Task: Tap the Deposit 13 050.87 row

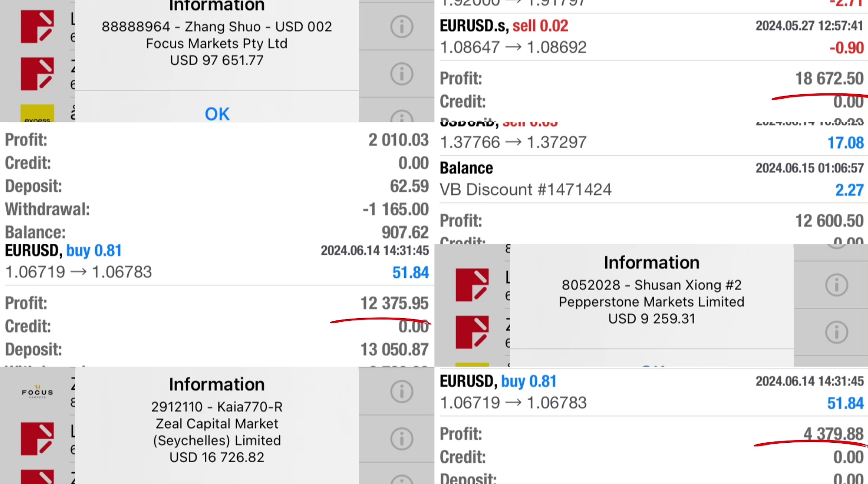Action: pos(217,349)
